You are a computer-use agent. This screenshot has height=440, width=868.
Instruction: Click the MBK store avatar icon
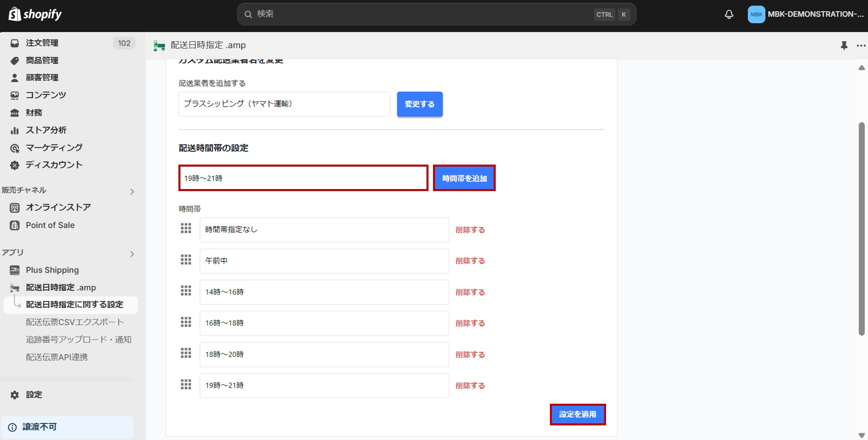[x=756, y=15]
